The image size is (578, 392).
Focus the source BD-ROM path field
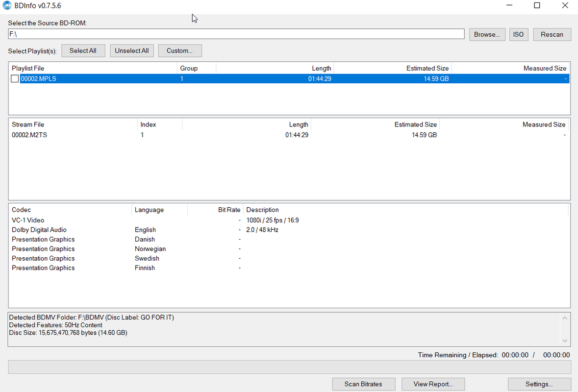click(x=236, y=34)
